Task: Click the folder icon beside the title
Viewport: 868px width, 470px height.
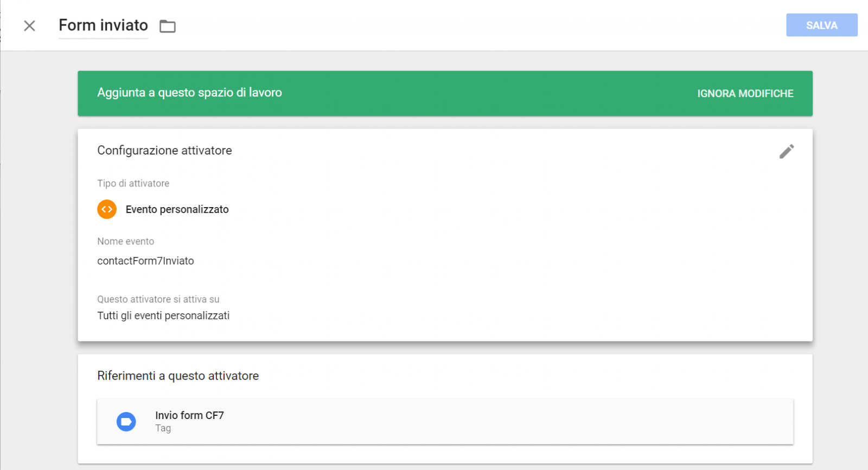Action: tap(168, 26)
